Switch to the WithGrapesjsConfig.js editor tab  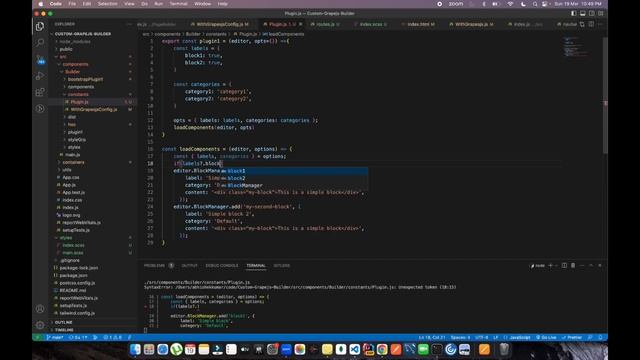pos(220,24)
